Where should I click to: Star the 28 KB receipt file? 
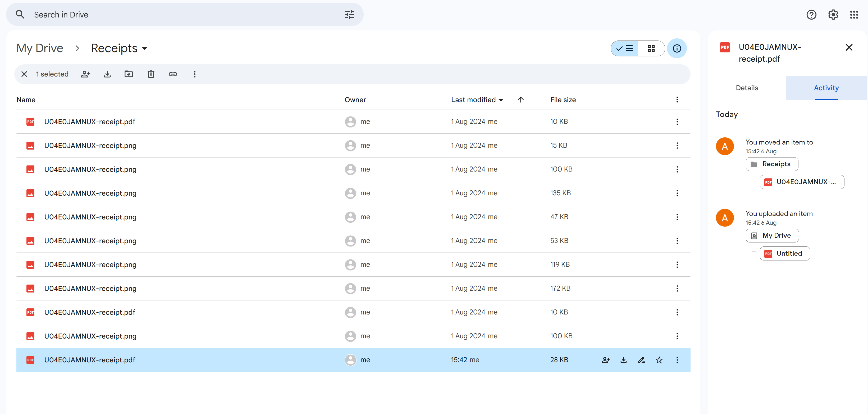[x=659, y=360]
